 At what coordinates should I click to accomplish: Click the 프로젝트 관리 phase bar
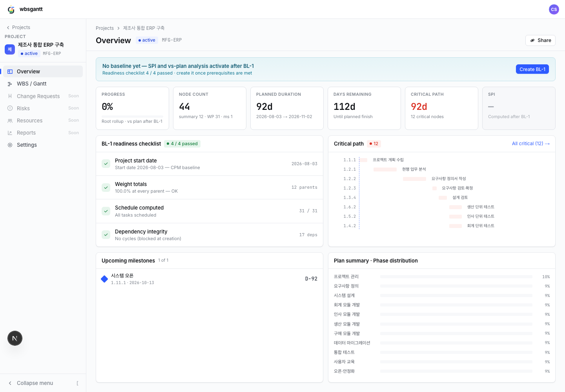tap(456, 277)
